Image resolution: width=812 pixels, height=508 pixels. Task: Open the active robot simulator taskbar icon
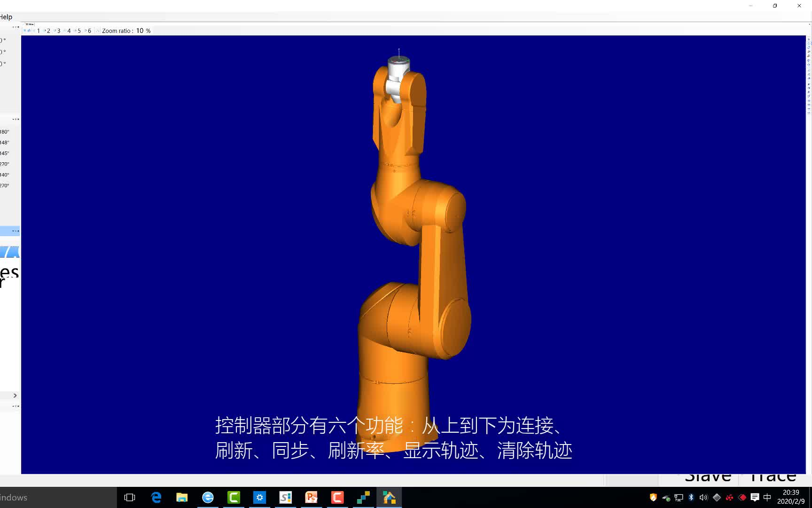point(389,497)
